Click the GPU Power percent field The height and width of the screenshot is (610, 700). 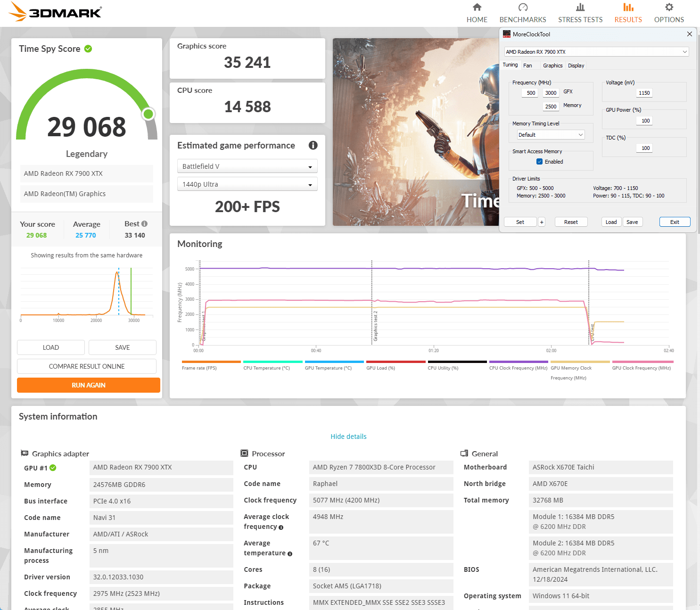tap(644, 121)
